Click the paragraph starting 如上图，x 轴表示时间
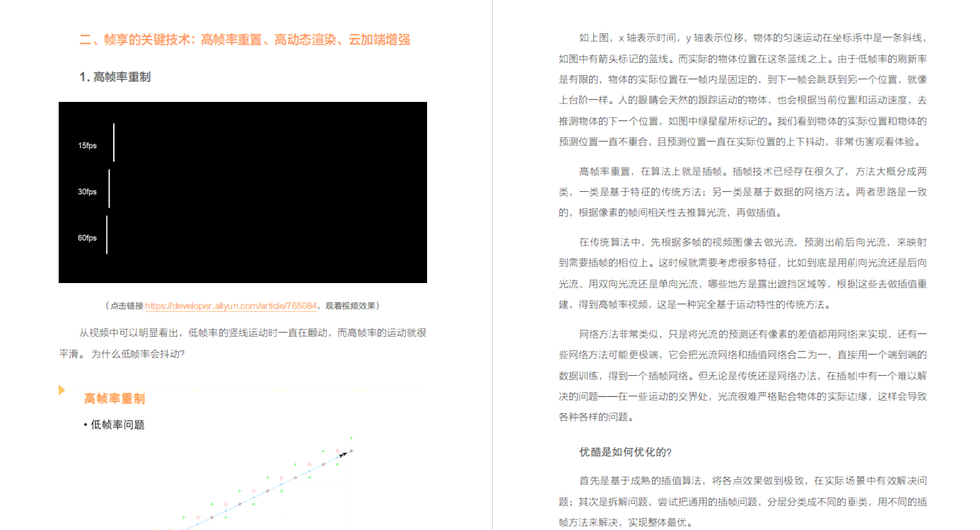Image resolution: width=980 pixels, height=530 pixels. click(x=742, y=89)
